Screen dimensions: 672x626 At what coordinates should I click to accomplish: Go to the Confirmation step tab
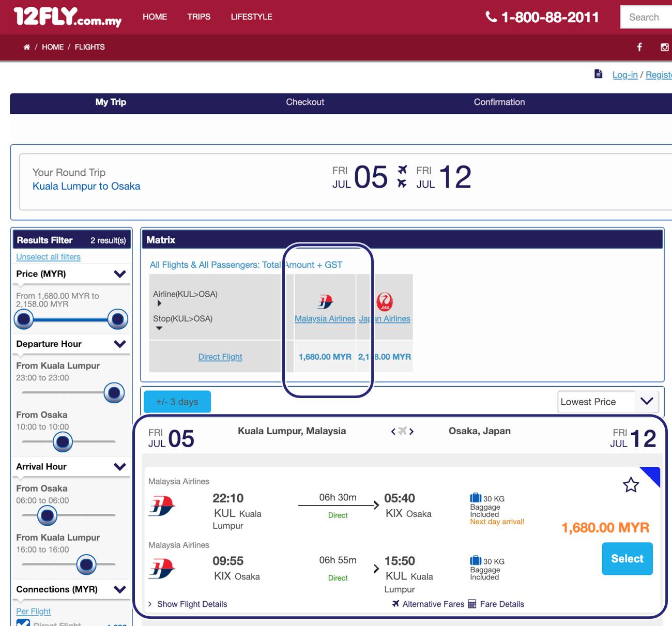click(x=499, y=102)
